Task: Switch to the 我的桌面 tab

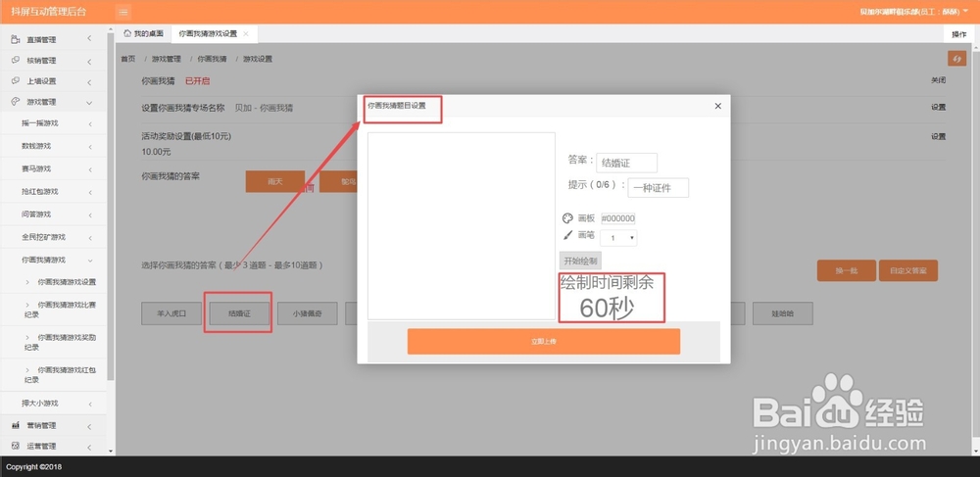Action: coord(143,33)
